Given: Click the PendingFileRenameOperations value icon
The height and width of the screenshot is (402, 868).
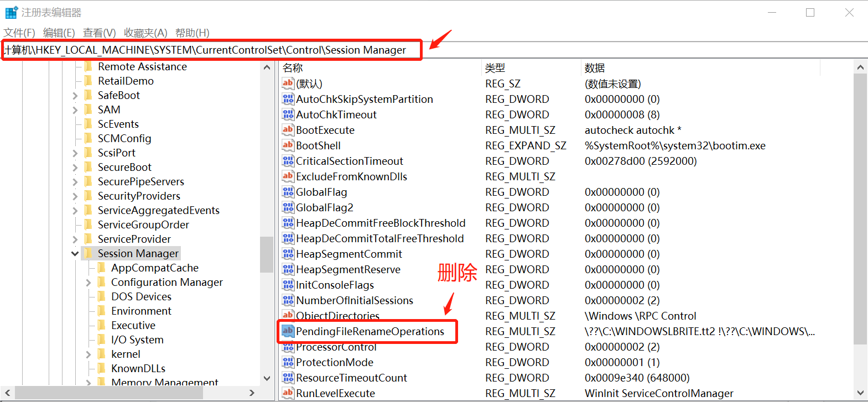Looking at the screenshot, I should [288, 331].
